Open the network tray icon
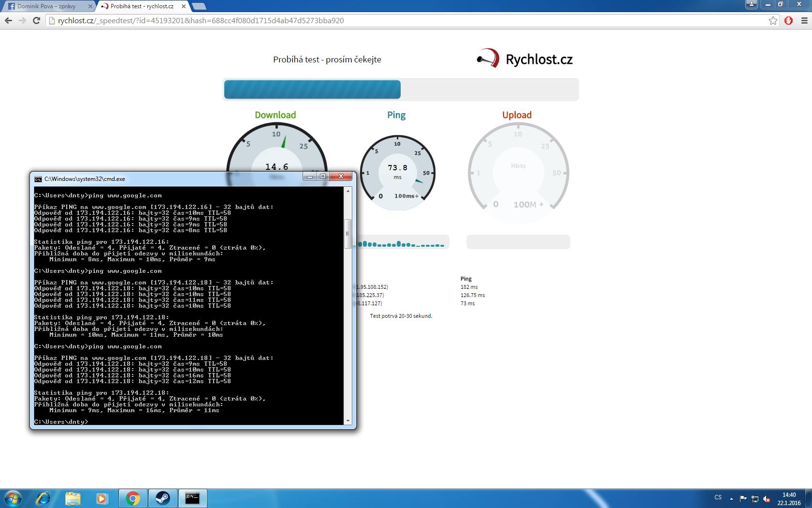Viewport: 812px width, 508px height. click(x=755, y=498)
